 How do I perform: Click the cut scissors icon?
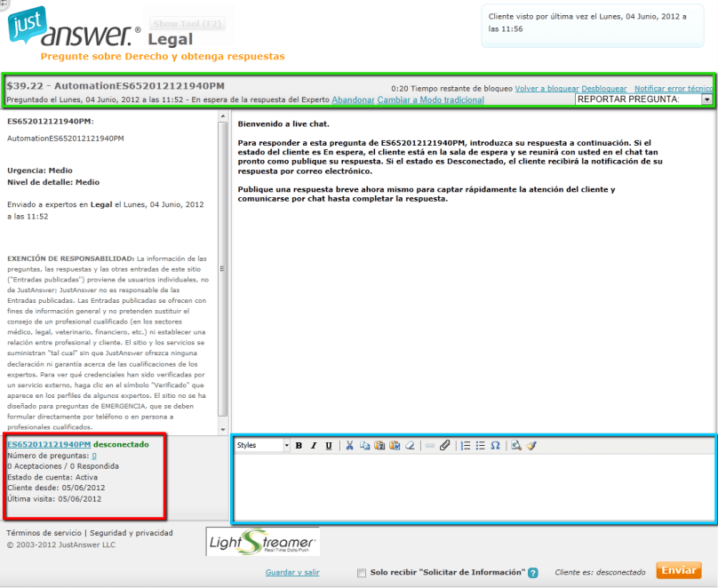click(x=350, y=446)
